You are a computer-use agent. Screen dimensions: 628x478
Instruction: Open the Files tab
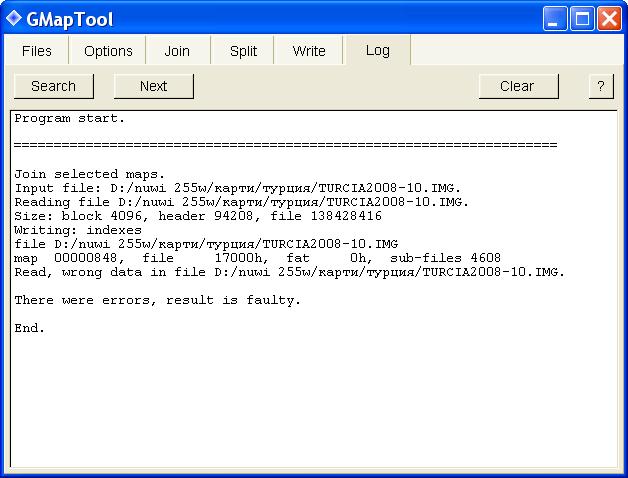pos(36,51)
